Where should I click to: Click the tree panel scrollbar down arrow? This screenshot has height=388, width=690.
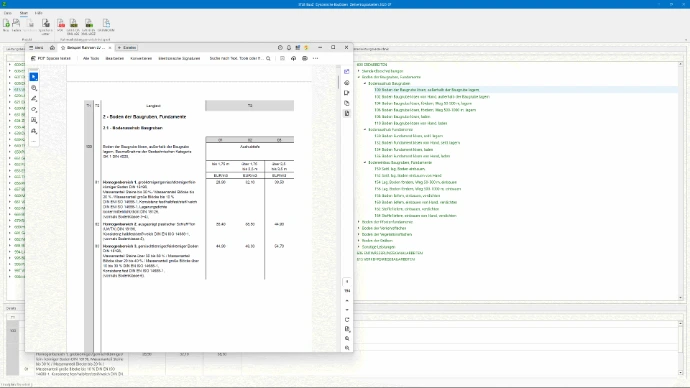[x=680, y=298]
